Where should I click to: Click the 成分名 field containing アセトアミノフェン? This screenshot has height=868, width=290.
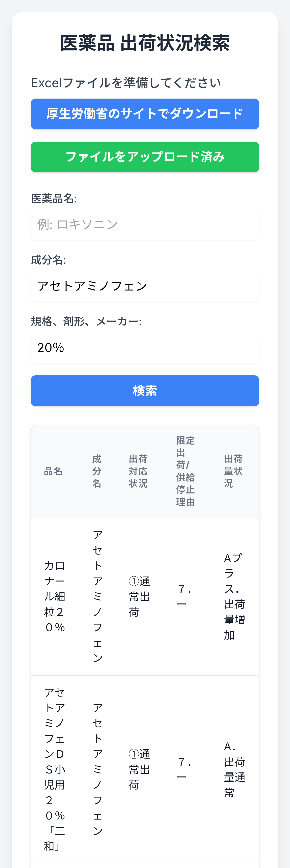click(145, 286)
